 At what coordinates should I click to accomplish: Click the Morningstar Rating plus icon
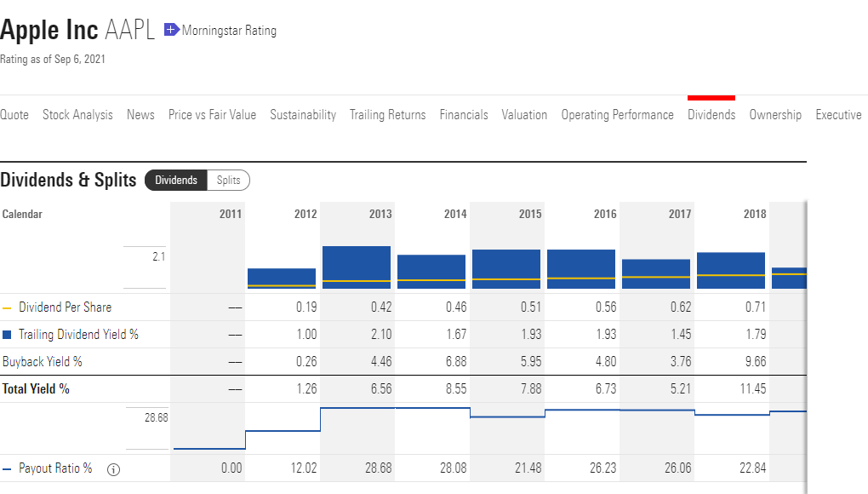tap(171, 30)
